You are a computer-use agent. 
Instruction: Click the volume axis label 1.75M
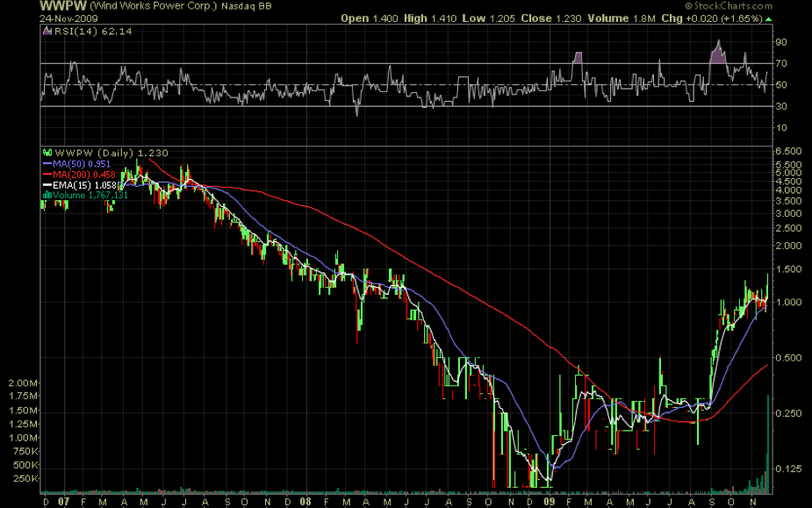tap(23, 397)
